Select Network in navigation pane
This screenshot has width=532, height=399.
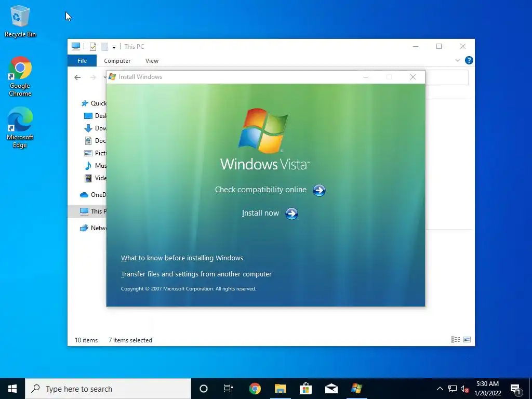[x=93, y=228]
